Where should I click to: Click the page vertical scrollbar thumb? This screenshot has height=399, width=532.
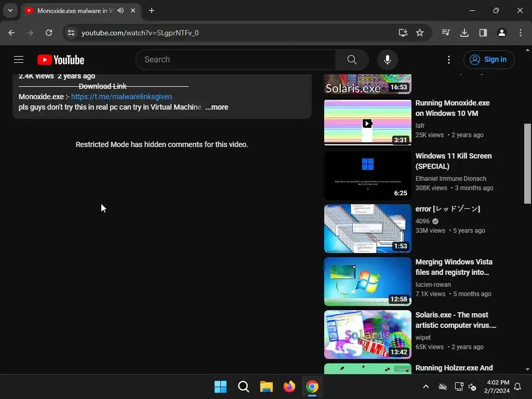tap(528, 164)
